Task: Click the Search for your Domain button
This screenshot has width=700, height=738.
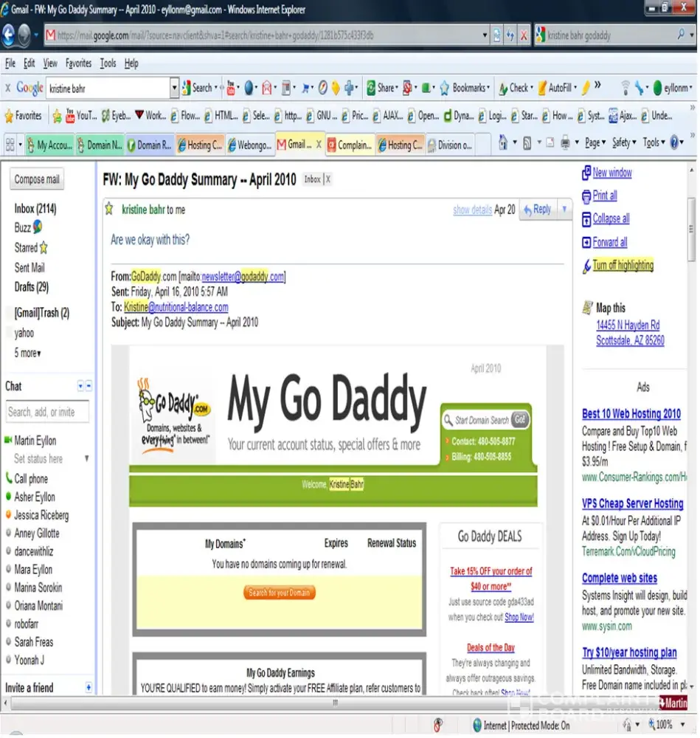Action: pos(280,593)
